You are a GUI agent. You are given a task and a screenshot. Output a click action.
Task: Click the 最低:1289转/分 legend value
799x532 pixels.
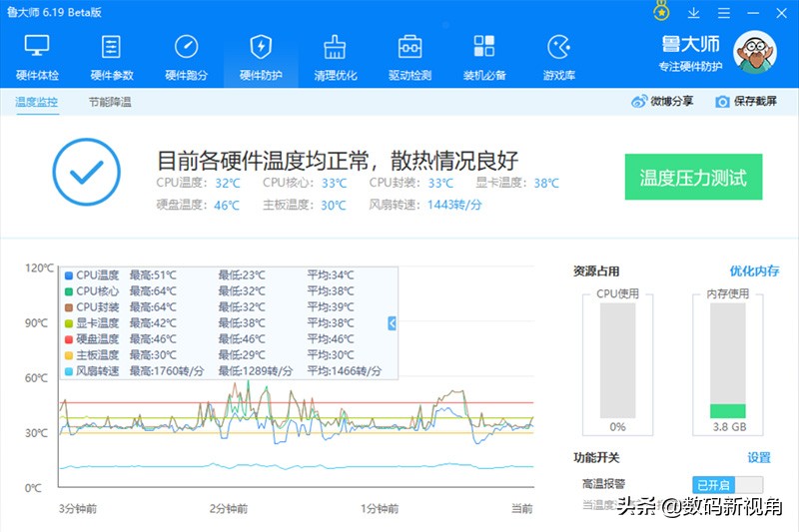coord(256,371)
